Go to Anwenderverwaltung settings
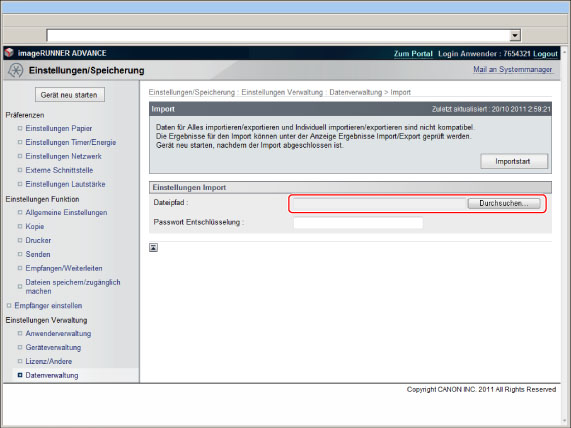 pyautogui.click(x=58, y=333)
